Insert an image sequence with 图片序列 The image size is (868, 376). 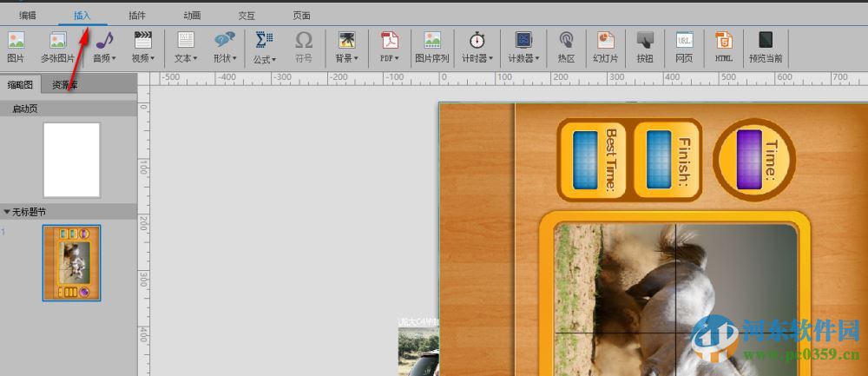(x=431, y=46)
